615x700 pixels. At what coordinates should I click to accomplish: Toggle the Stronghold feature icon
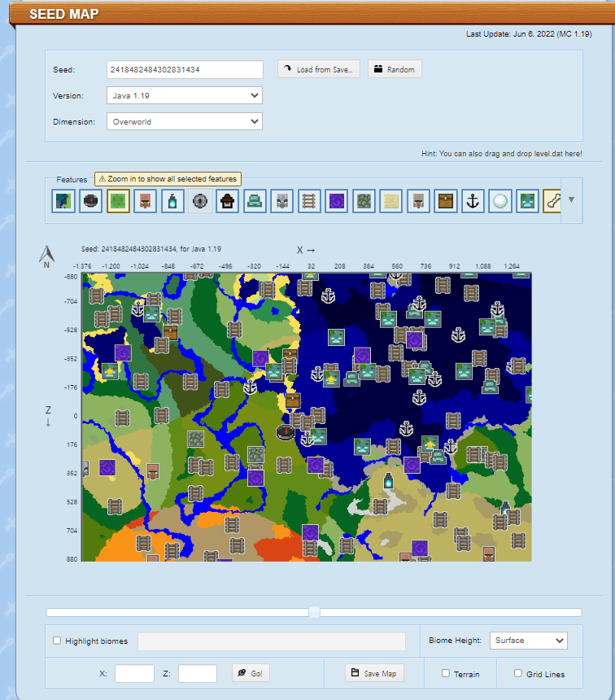click(x=200, y=201)
